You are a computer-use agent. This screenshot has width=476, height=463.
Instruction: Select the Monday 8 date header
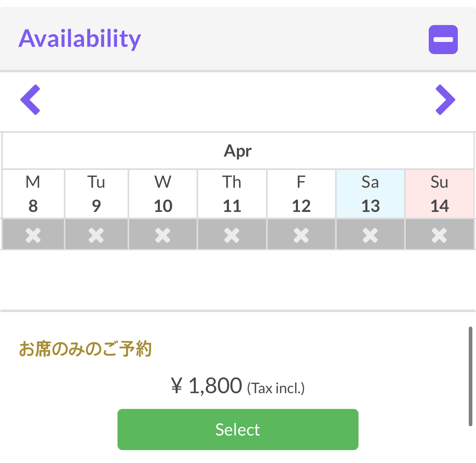pyautogui.click(x=33, y=194)
